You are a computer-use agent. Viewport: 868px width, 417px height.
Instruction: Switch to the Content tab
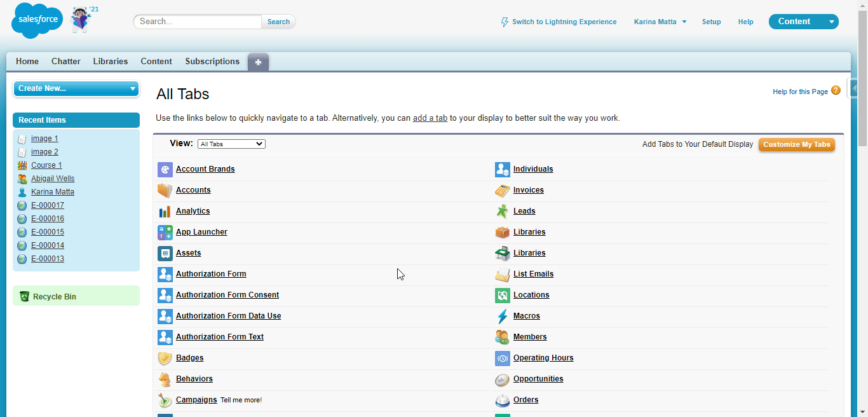tap(156, 62)
